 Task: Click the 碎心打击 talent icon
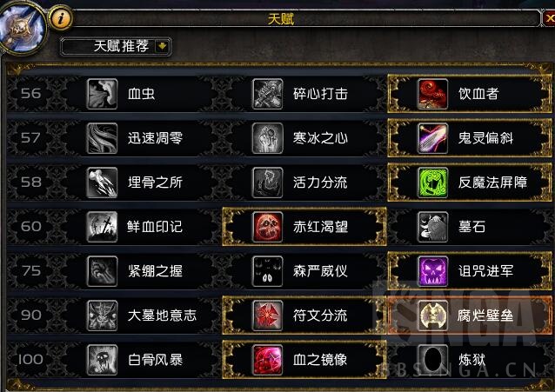point(268,94)
